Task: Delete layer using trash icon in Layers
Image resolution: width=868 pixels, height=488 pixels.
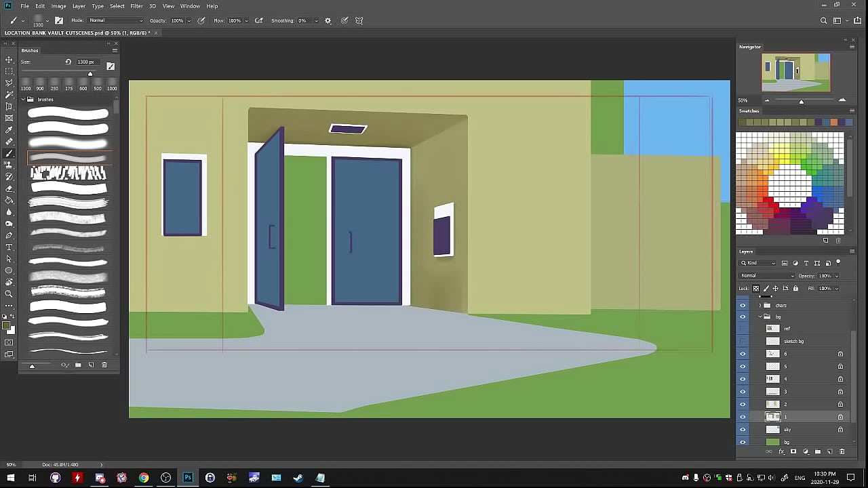Action: coord(842,451)
